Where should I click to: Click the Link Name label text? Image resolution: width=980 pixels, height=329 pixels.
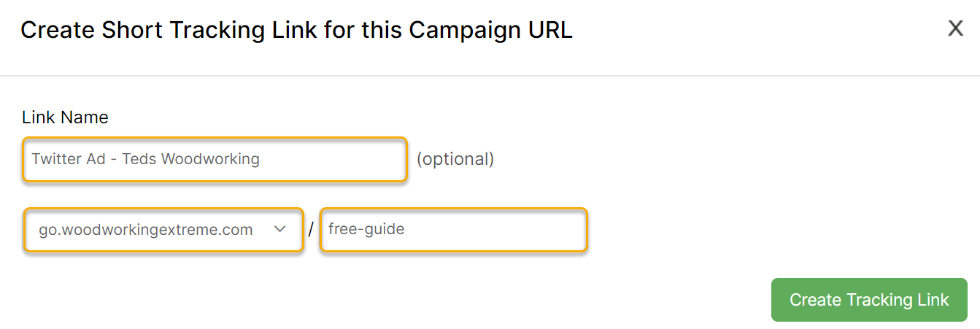click(65, 117)
